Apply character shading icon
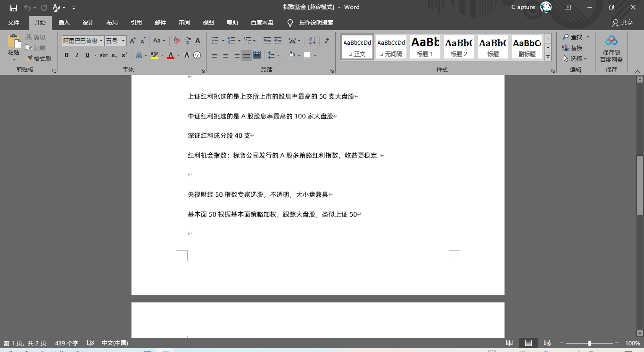 [187, 55]
